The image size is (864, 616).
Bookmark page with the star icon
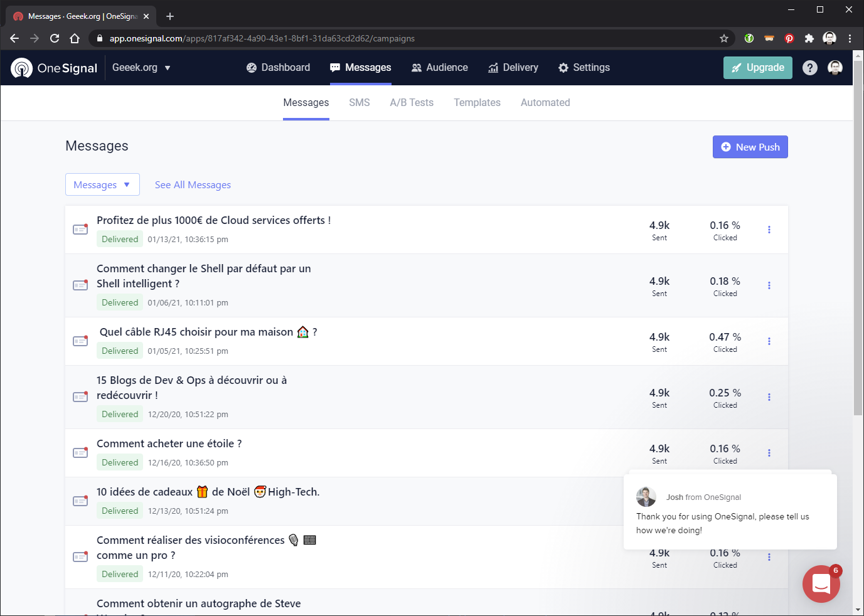click(x=724, y=38)
